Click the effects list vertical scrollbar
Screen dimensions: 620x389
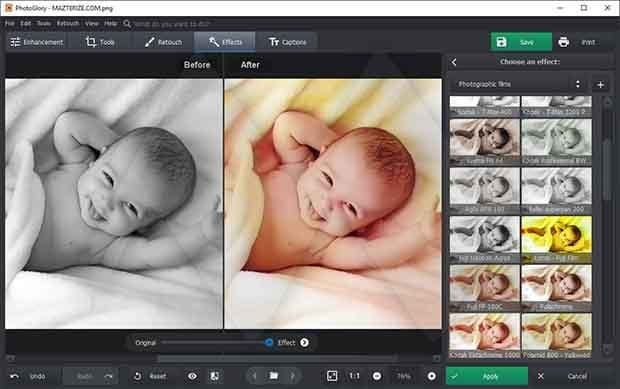607,170
